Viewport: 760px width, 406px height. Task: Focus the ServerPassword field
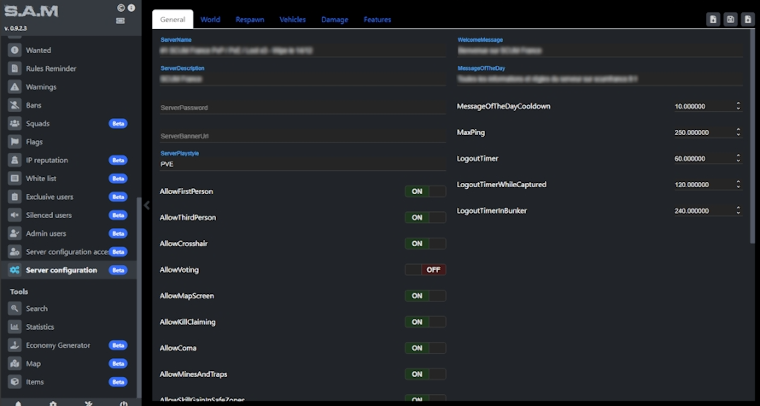[303, 108]
